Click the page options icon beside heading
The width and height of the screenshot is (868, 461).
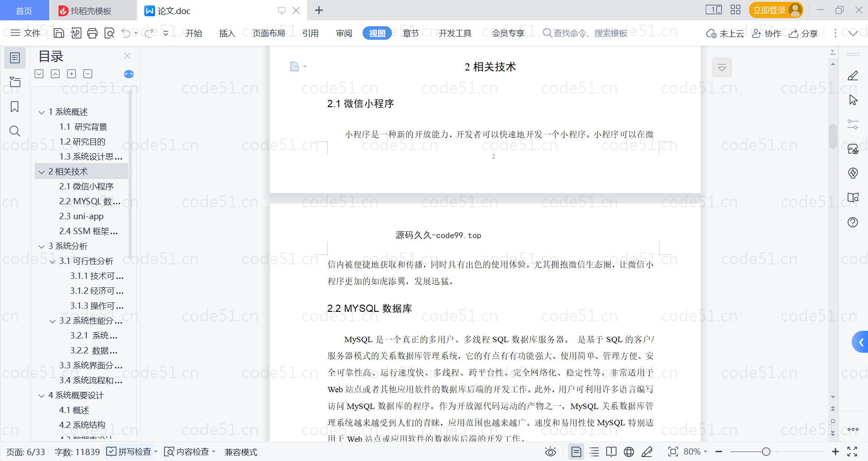click(297, 67)
